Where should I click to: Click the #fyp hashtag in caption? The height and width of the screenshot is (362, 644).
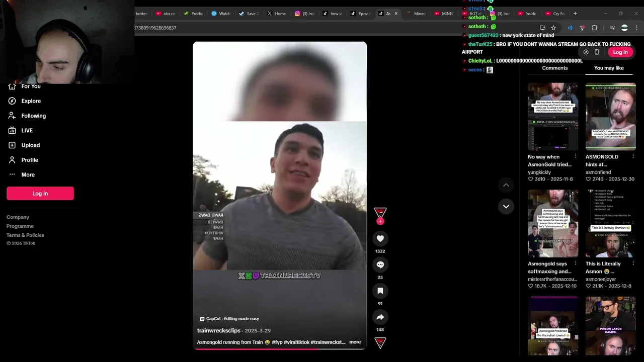pos(277,342)
